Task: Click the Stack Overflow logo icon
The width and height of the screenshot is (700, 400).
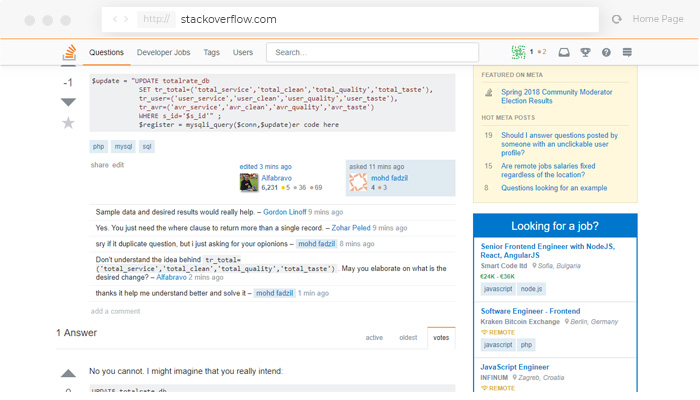Action: click(69, 52)
